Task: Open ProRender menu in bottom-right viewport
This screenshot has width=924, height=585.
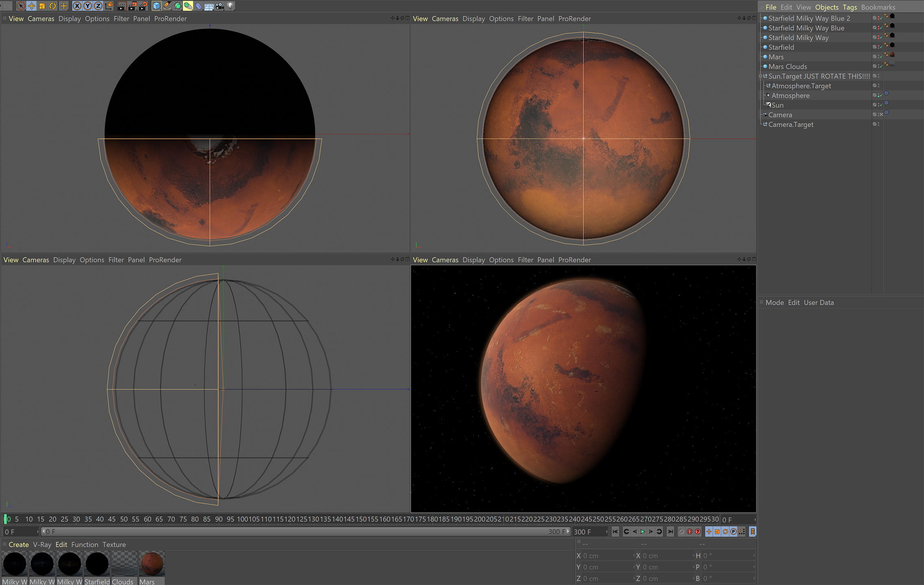Action: click(574, 260)
